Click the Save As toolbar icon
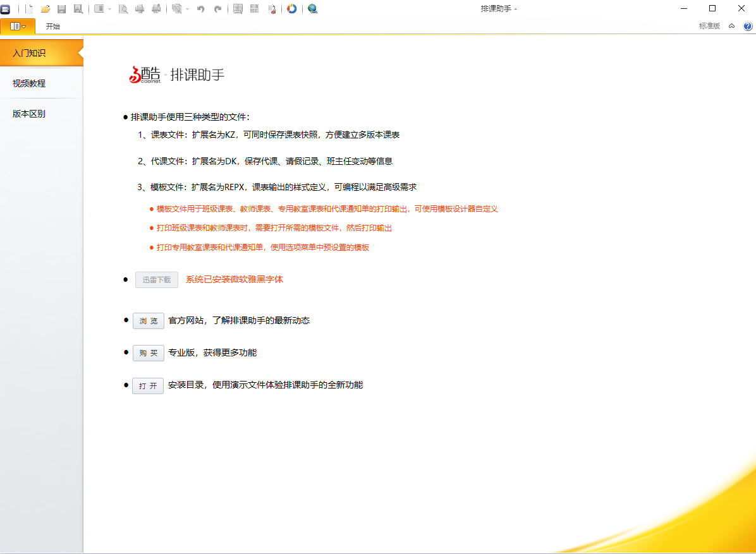756x554 pixels. [78, 9]
